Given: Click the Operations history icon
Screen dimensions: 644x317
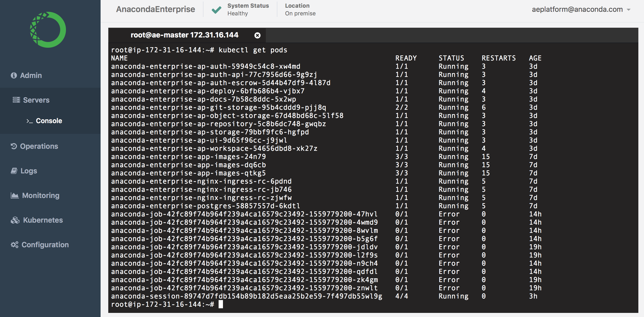Looking at the screenshot, I should 14,146.
